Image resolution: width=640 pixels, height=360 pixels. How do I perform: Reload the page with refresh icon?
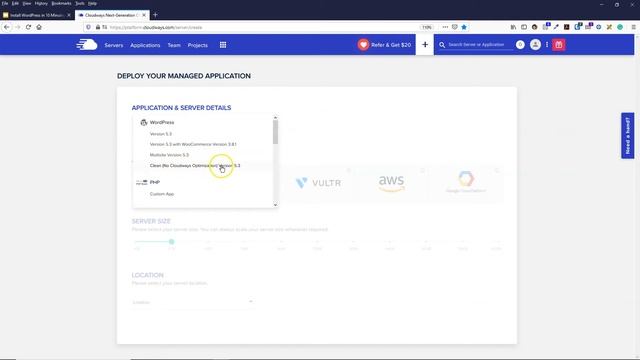(28, 27)
